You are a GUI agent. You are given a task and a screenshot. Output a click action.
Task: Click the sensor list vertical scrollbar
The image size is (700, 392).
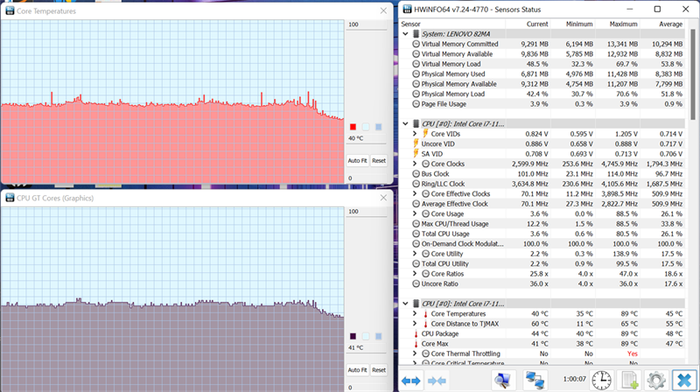[x=694, y=74]
